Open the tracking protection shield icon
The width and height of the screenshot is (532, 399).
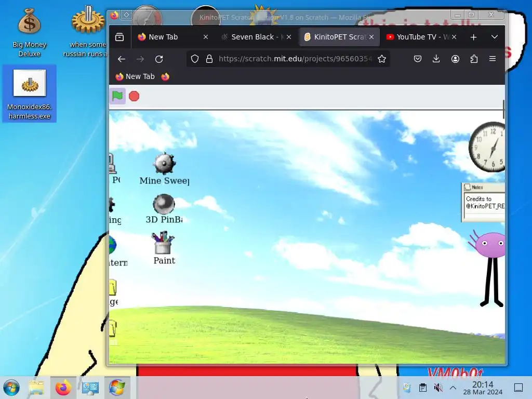[x=195, y=59]
